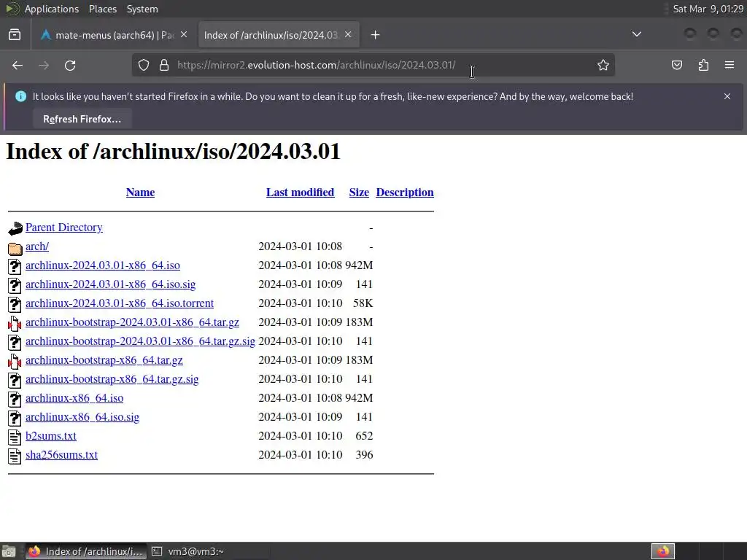This screenshot has width=747, height=560.
Task: Open b2sums.txt checksum file
Action: (51, 436)
